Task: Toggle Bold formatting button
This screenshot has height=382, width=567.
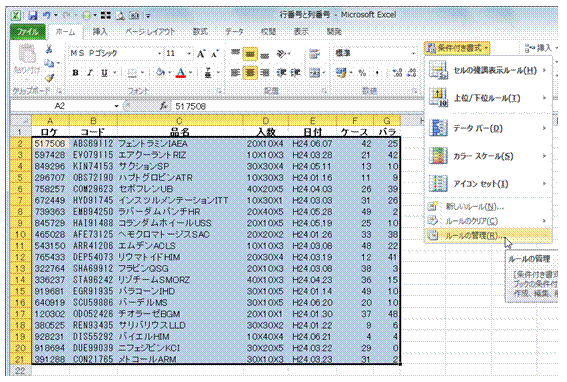Action: 75,73
